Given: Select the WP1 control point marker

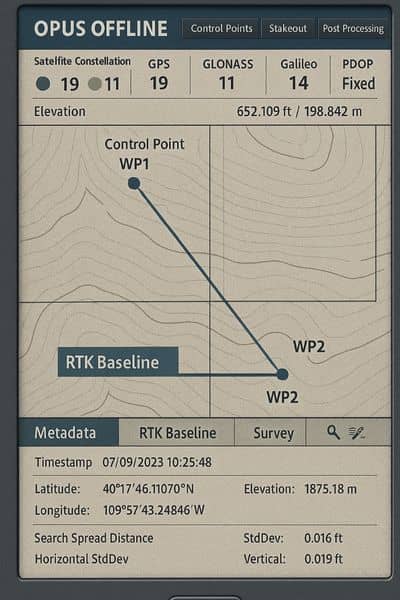Looking at the screenshot, I should tap(134, 184).
